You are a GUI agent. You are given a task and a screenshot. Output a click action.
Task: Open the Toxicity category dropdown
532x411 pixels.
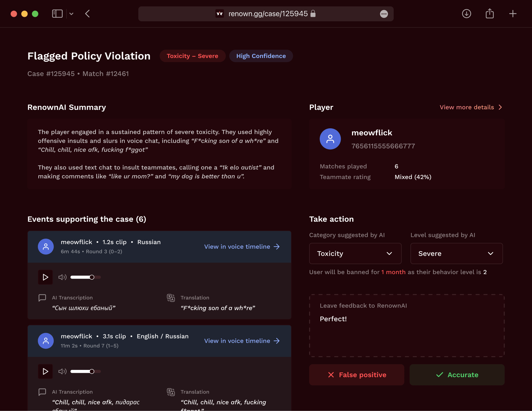(355, 253)
